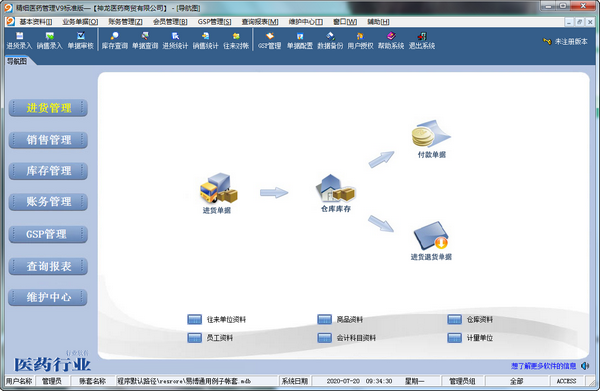Select the 进货管理 sidebar button
600x391 pixels.
pyautogui.click(x=48, y=108)
